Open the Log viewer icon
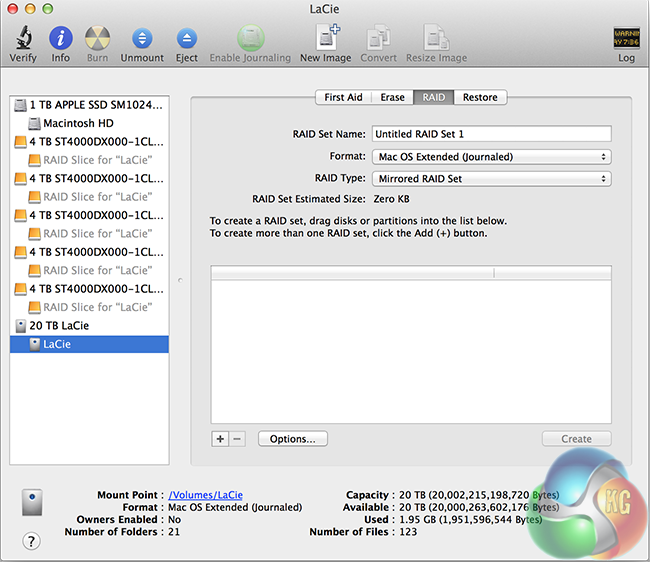Viewport: 650px width, 562px height. coord(626,39)
